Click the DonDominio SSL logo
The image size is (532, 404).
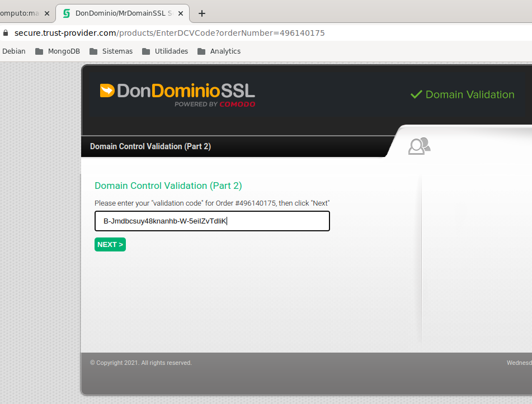pyautogui.click(x=177, y=91)
